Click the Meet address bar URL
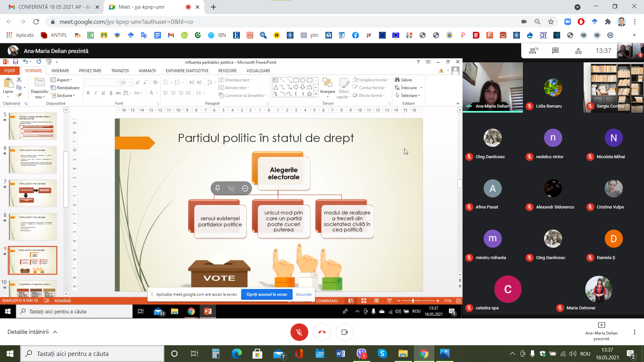 pos(126,22)
